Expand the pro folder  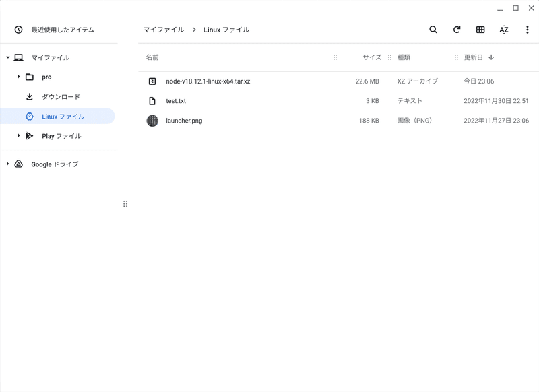tap(19, 77)
